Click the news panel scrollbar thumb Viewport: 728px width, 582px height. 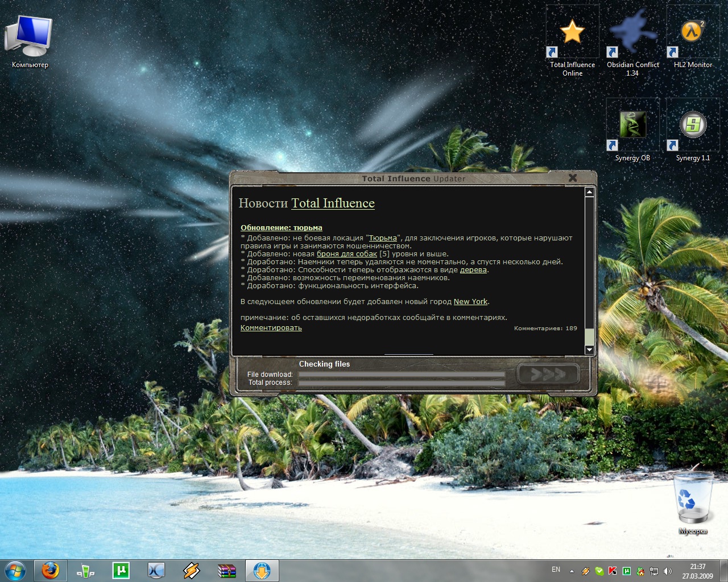tap(589, 336)
